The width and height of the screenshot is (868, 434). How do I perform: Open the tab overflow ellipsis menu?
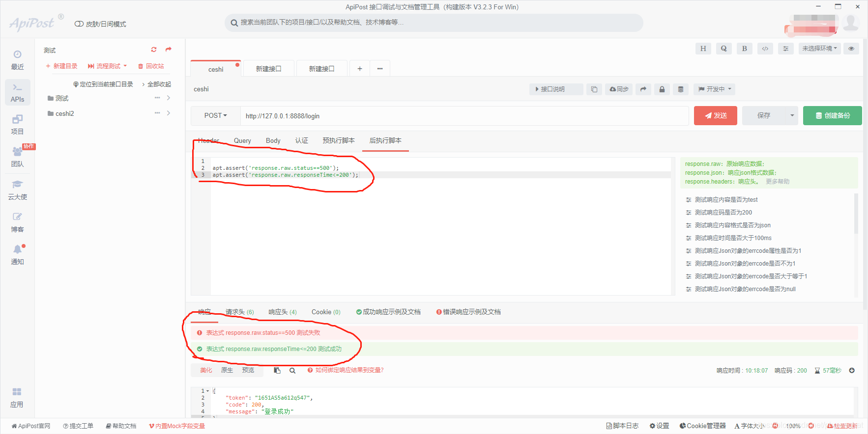[x=380, y=69]
